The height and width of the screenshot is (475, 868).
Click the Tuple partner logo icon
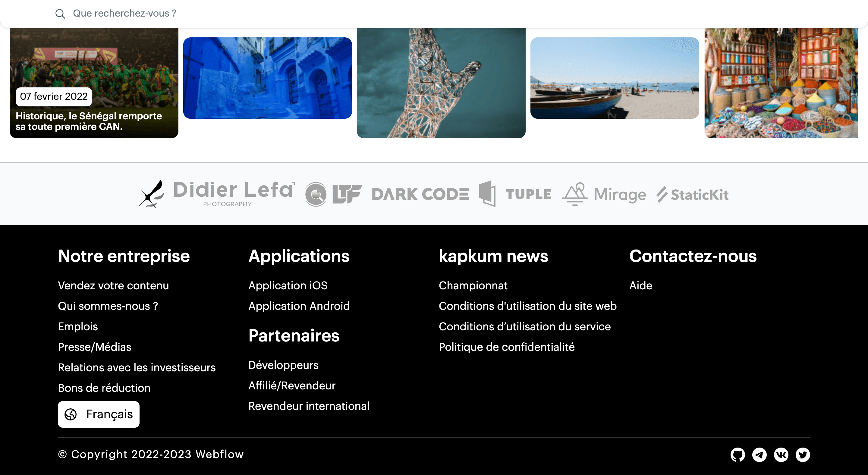click(489, 194)
